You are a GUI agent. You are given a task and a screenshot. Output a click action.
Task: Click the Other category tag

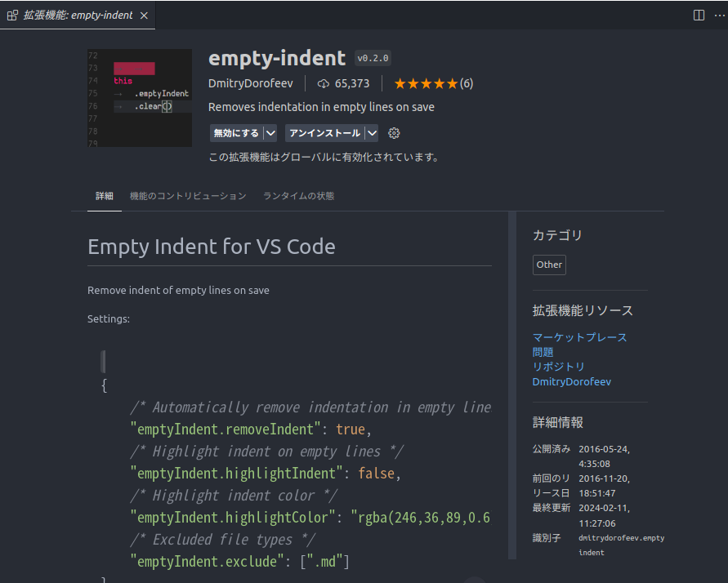pos(549,265)
